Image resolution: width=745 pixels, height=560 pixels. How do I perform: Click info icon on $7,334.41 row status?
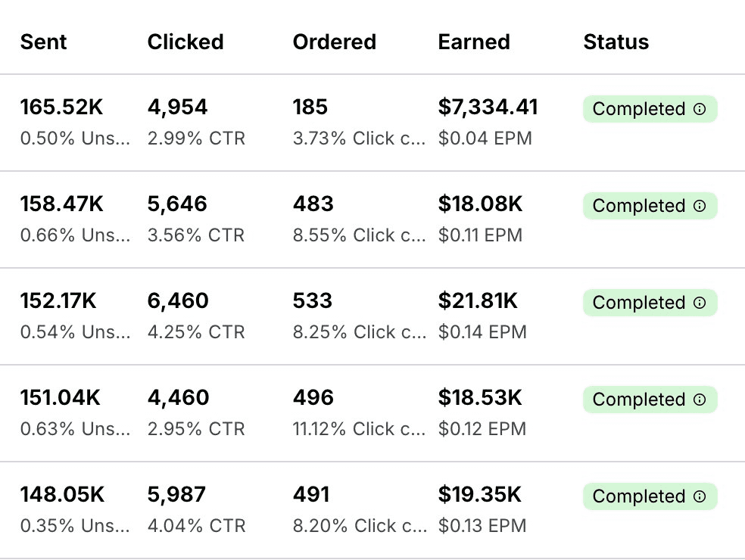pos(700,109)
